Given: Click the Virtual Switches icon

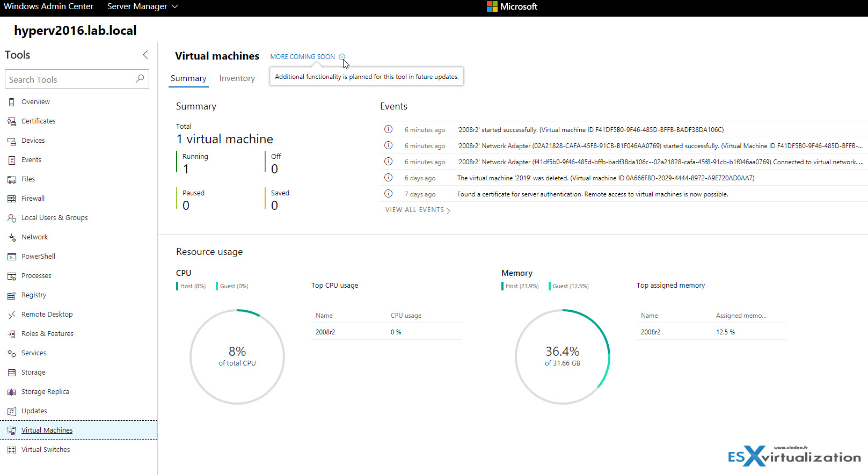Looking at the screenshot, I should coord(11,450).
